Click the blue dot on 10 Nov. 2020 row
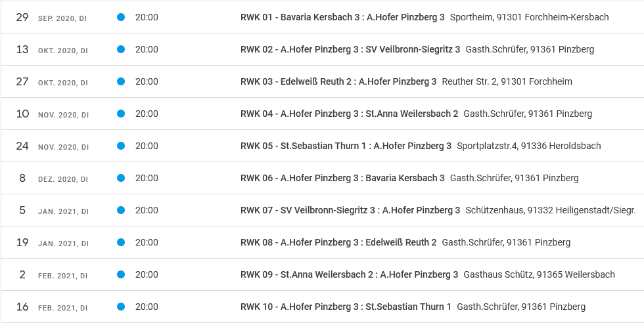644x323 pixels. (x=121, y=114)
